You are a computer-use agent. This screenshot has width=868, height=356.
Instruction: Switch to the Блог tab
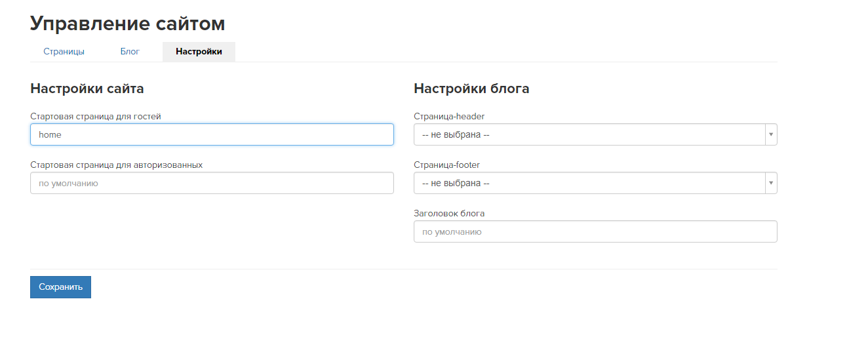130,52
